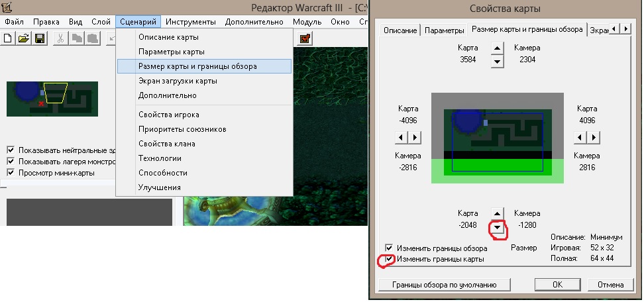Click the top boundary down arrow
644x302 pixels.
(498, 62)
